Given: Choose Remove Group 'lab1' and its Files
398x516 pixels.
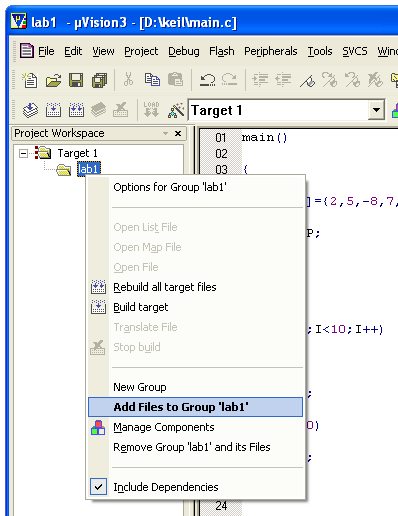Looking at the screenshot, I should [195, 447].
